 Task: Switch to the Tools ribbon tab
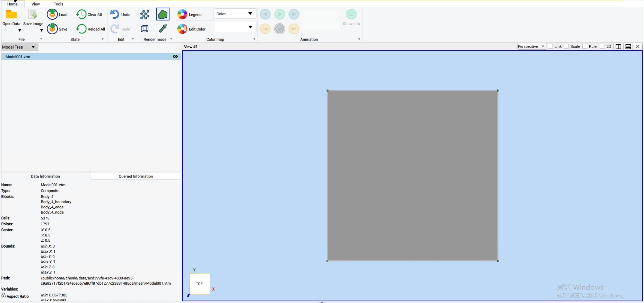coord(59,4)
